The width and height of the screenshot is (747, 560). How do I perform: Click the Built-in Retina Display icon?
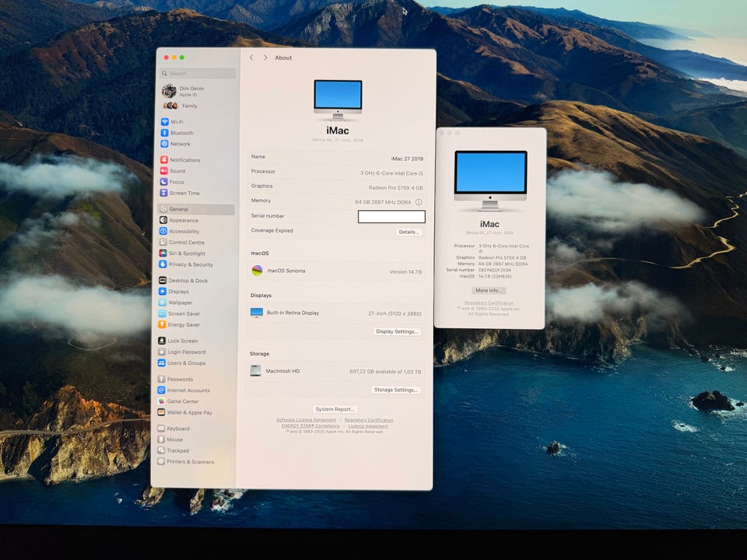click(x=256, y=313)
